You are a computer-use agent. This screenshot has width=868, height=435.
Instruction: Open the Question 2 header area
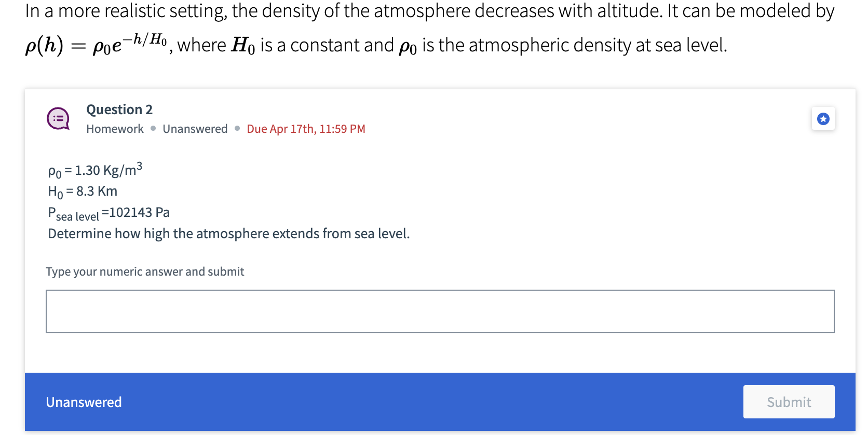(x=119, y=110)
